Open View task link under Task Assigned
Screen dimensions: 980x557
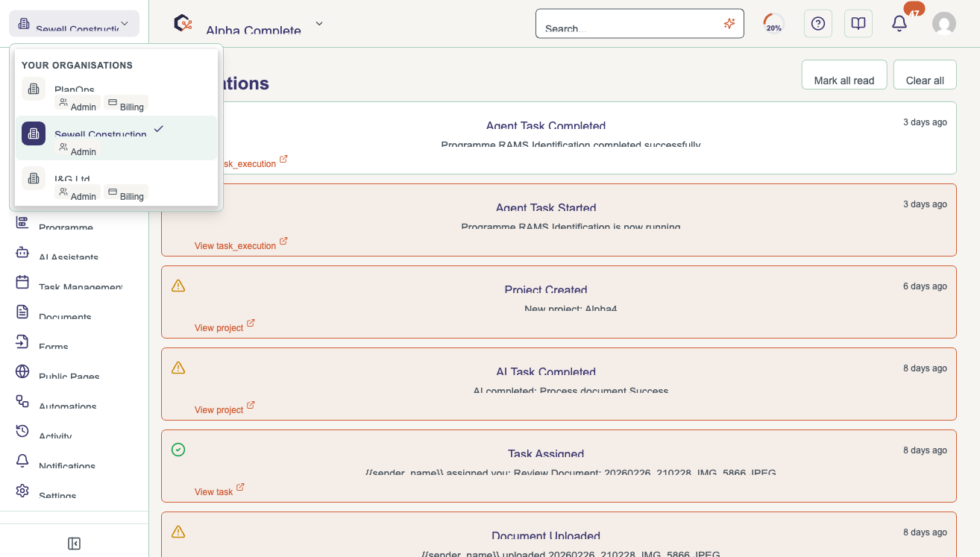click(x=219, y=491)
